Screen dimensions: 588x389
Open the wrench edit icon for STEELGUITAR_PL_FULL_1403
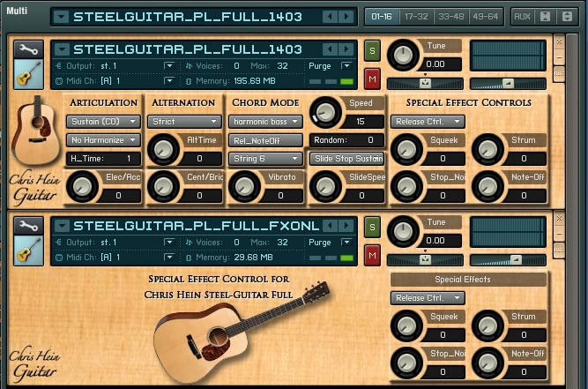click(28, 49)
